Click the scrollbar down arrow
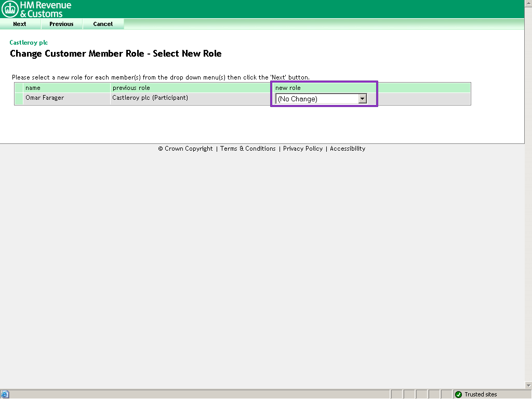The image size is (532, 399). [x=528, y=385]
